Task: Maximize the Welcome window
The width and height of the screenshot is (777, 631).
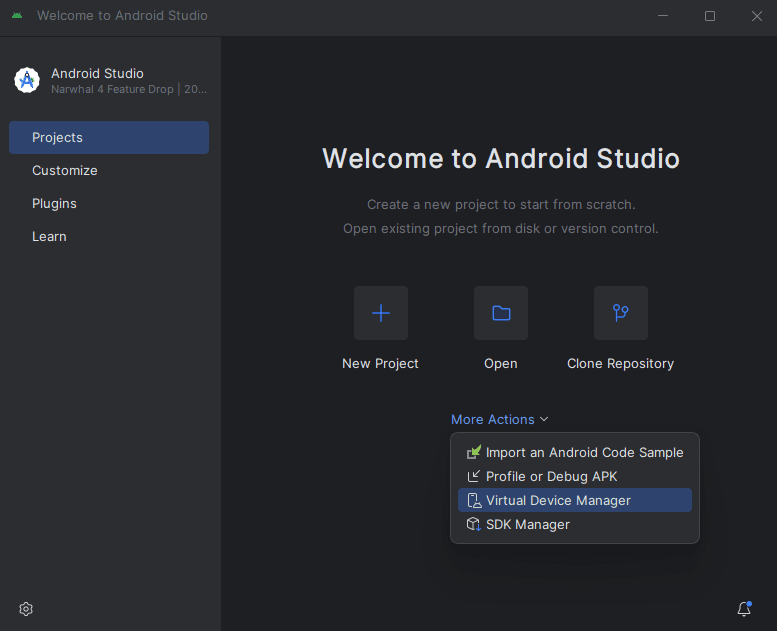Action: [x=710, y=16]
